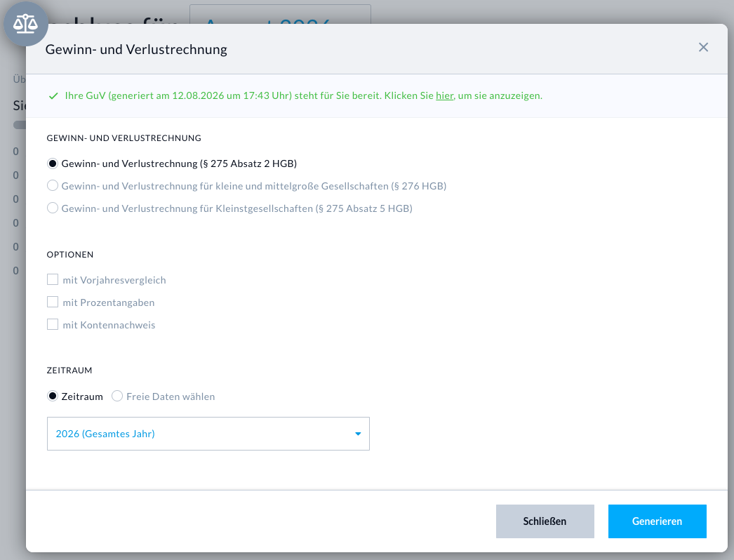This screenshot has height=560, width=734.
Task: Click the dropdown arrow in period selector
Action: tap(358, 434)
